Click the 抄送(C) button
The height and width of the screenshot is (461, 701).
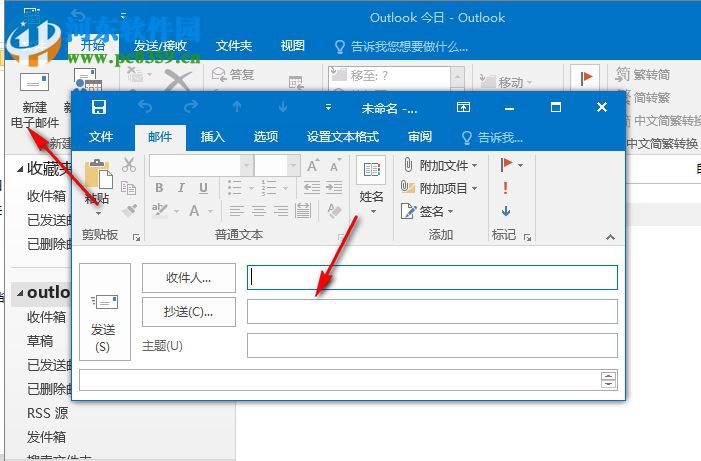[x=189, y=312]
